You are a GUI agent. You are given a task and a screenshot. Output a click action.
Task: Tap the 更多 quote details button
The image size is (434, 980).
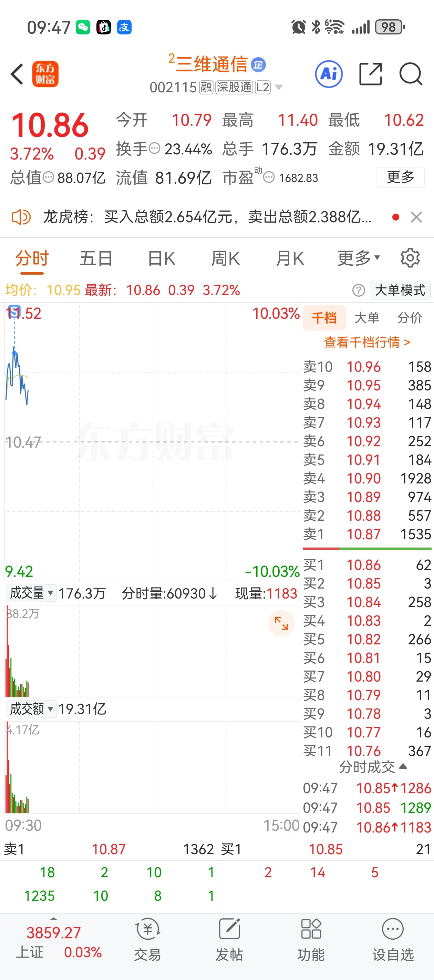click(401, 177)
